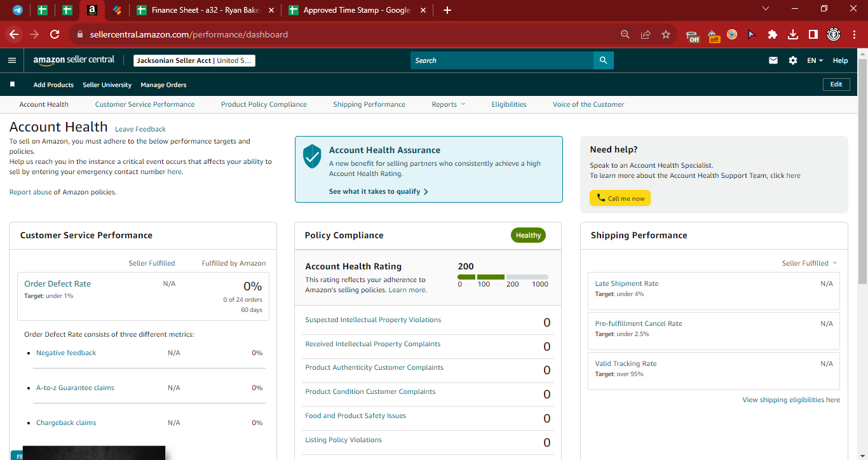
Task: Click the zoom indicator icon in address bar
Action: (625, 34)
